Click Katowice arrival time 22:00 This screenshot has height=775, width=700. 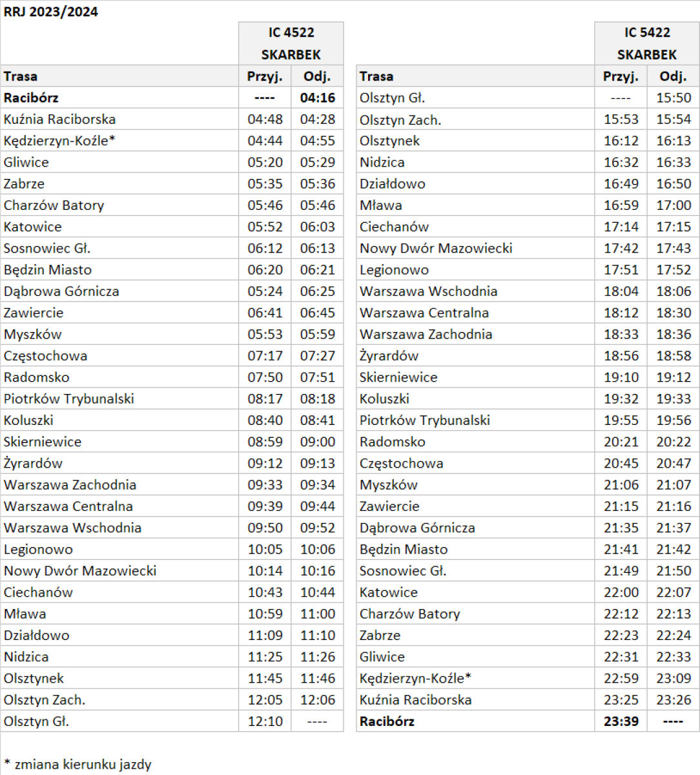coord(621,592)
